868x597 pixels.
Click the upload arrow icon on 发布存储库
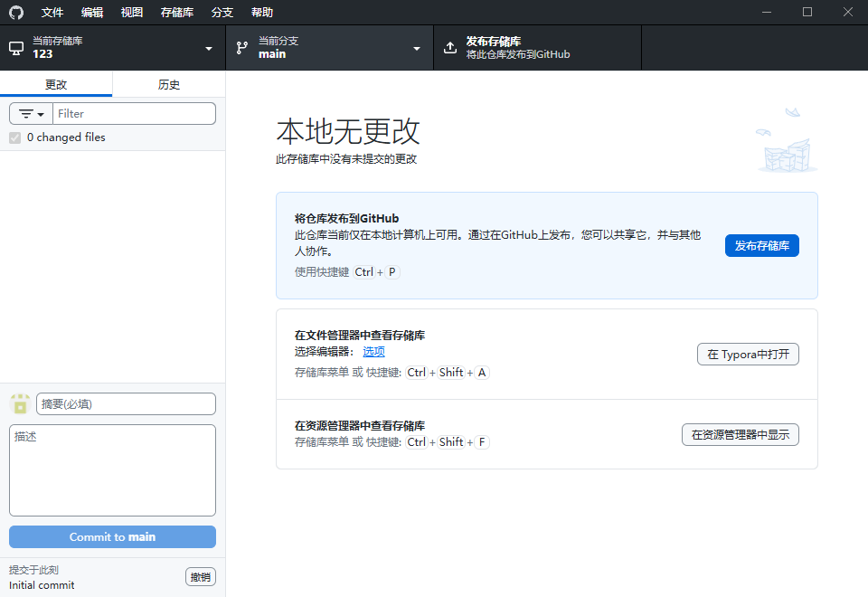click(450, 47)
